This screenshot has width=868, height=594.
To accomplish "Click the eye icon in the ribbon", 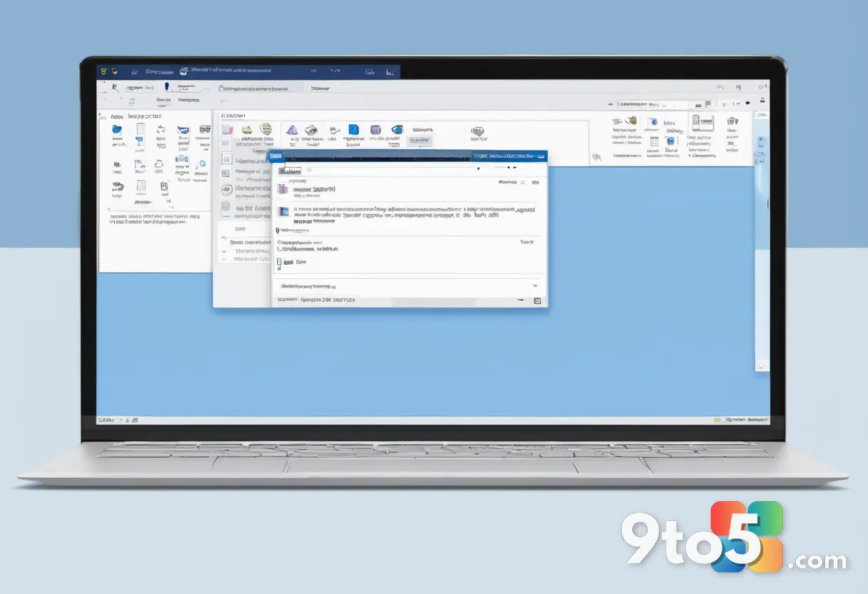I will click(x=311, y=130).
